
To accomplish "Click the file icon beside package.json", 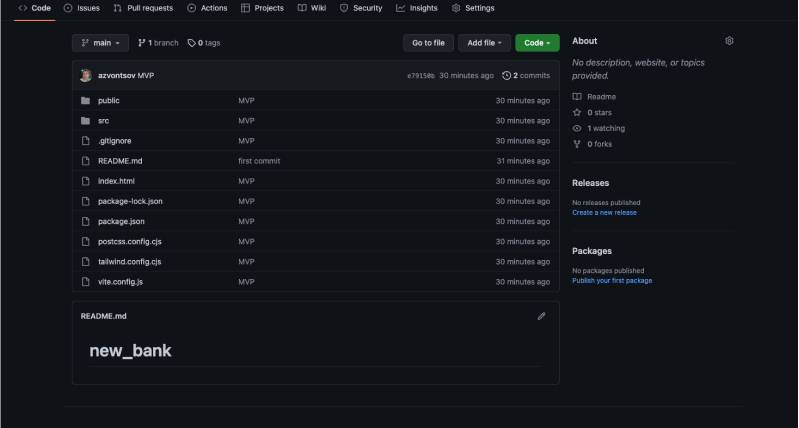I will [x=86, y=222].
